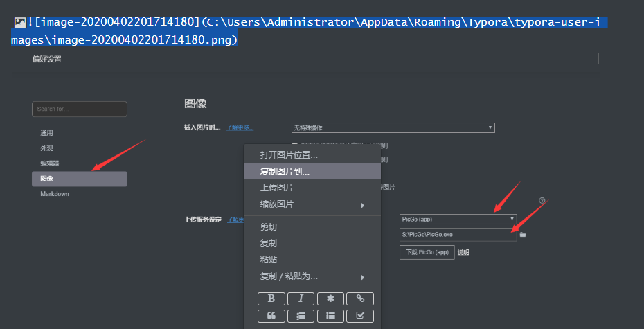Click the asterisk inline code icon
The image size is (644, 329).
[x=330, y=299]
